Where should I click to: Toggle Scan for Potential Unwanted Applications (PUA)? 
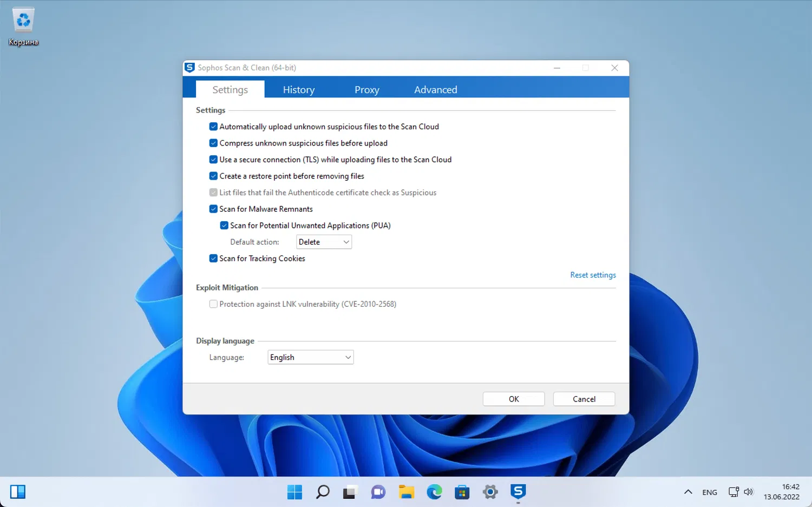tap(224, 226)
